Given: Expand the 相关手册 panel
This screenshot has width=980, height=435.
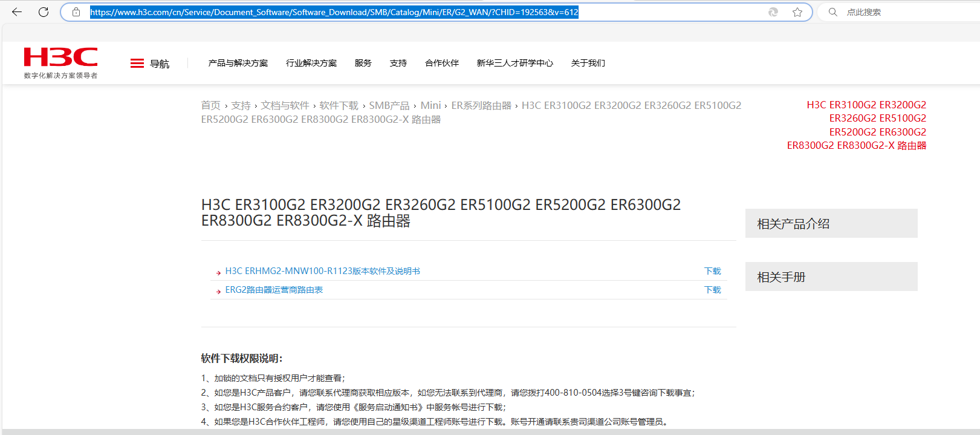Looking at the screenshot, I should click(x=831, y=276).
